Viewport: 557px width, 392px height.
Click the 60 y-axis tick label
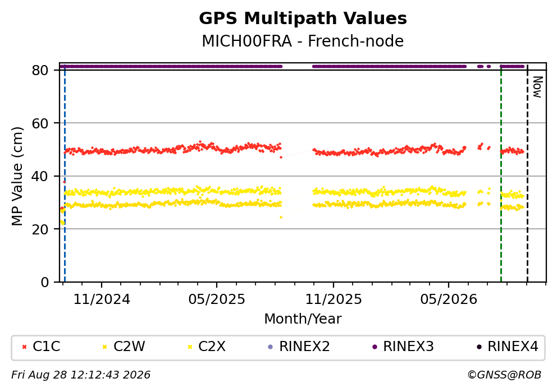coord(40,123)
